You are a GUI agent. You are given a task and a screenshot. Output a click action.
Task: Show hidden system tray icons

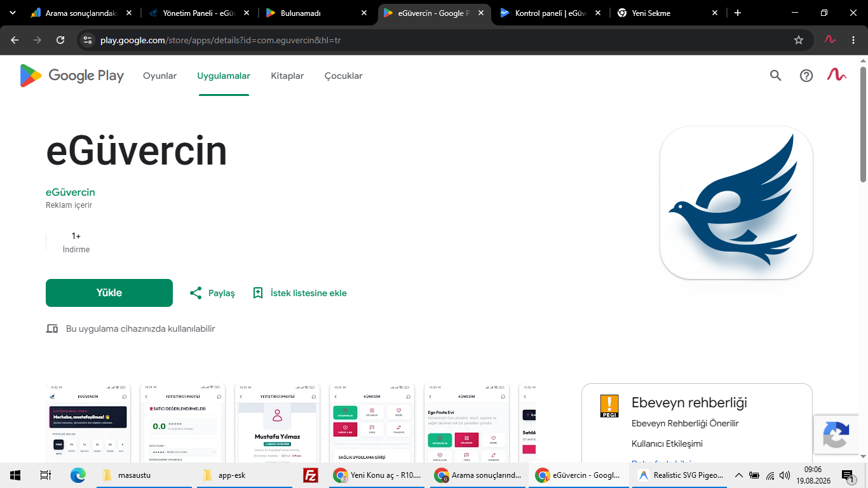[x=739, y=475]
